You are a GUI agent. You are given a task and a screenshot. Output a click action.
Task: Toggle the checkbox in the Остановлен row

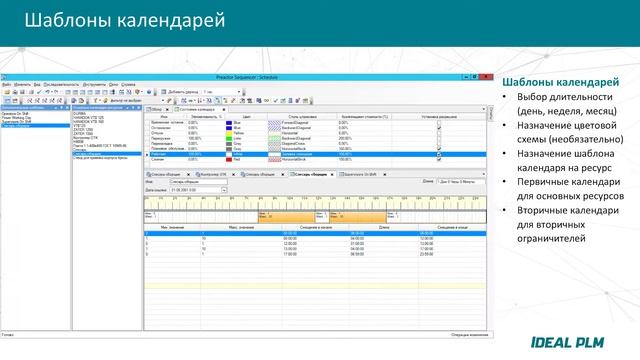439,128
